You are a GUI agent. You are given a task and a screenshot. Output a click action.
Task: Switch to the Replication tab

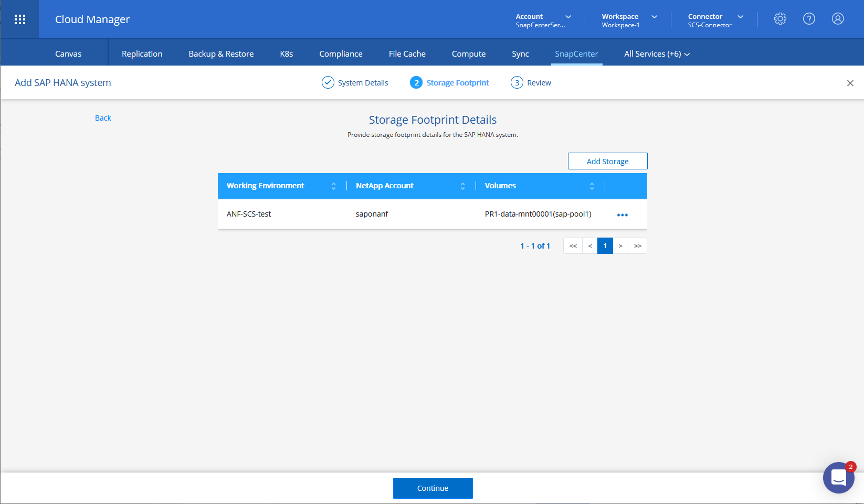click(142, 54)
